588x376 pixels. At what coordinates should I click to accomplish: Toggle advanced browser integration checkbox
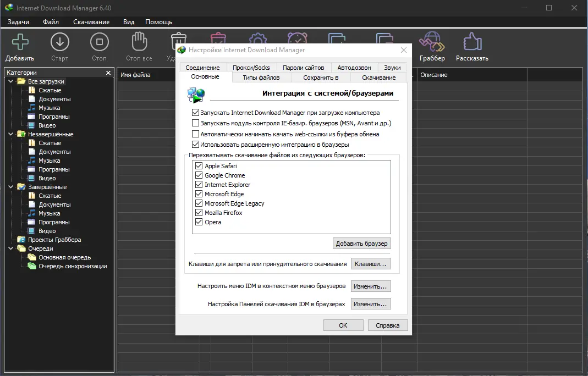tap(195, 145)
